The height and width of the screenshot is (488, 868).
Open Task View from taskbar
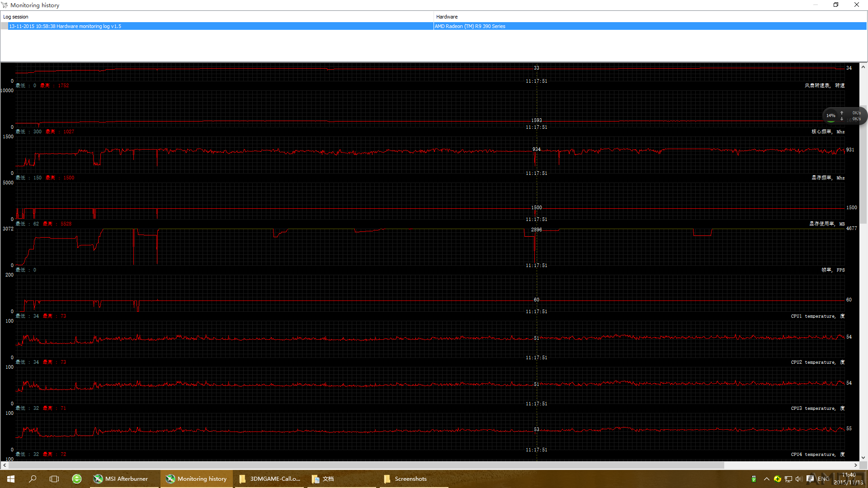[54, 479]
